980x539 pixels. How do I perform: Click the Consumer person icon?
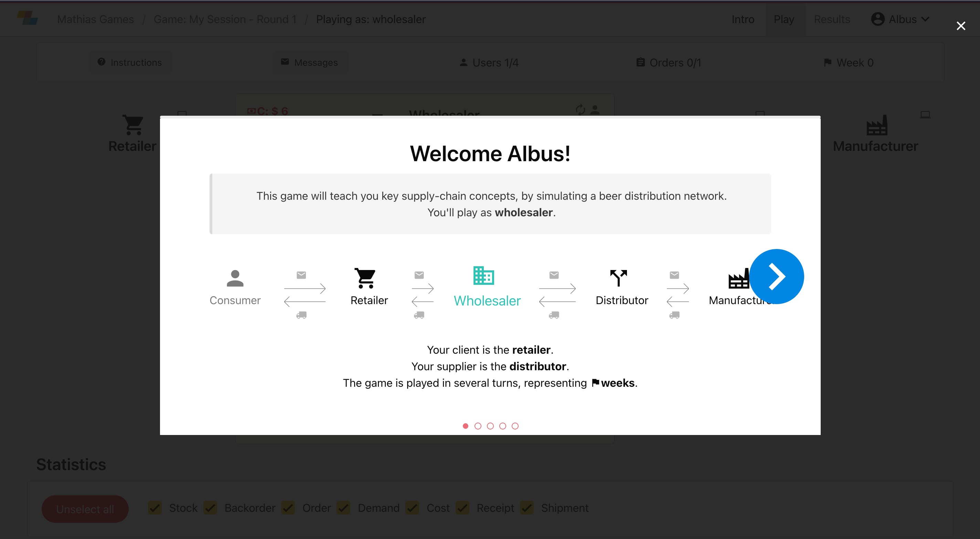click(x=235, y=278)
